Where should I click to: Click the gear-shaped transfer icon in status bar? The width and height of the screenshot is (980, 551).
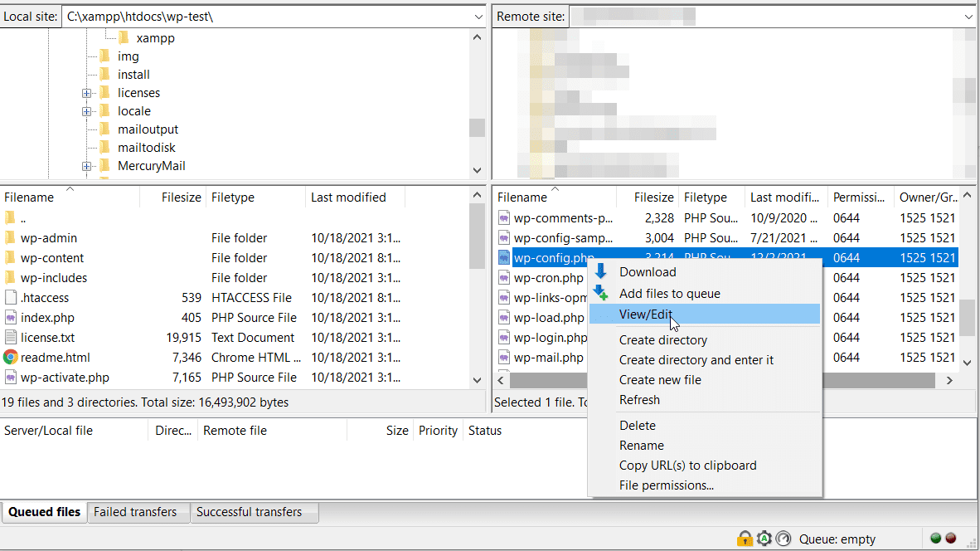pos(764,539)
